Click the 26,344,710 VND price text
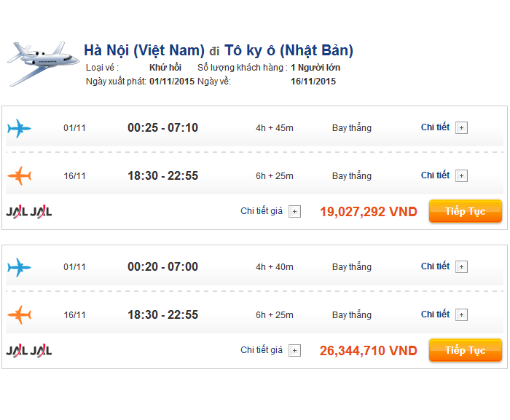 368,351
